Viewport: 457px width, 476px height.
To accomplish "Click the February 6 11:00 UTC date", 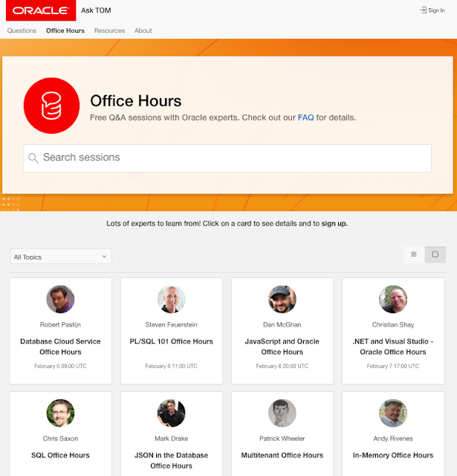I will [x=172, y=366].
